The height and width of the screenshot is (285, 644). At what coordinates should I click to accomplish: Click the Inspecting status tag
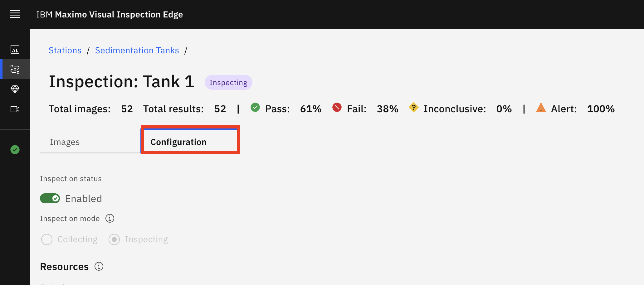[x=228, y=82]
